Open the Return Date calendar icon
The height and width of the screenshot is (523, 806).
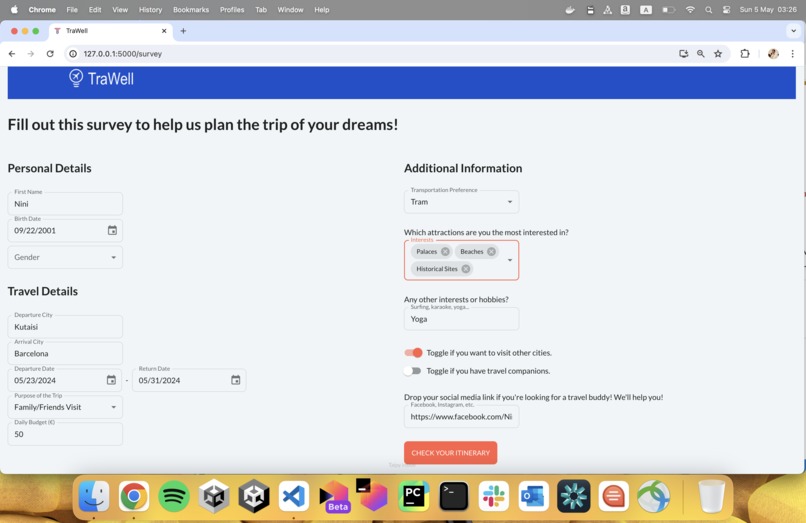[235, 380]
